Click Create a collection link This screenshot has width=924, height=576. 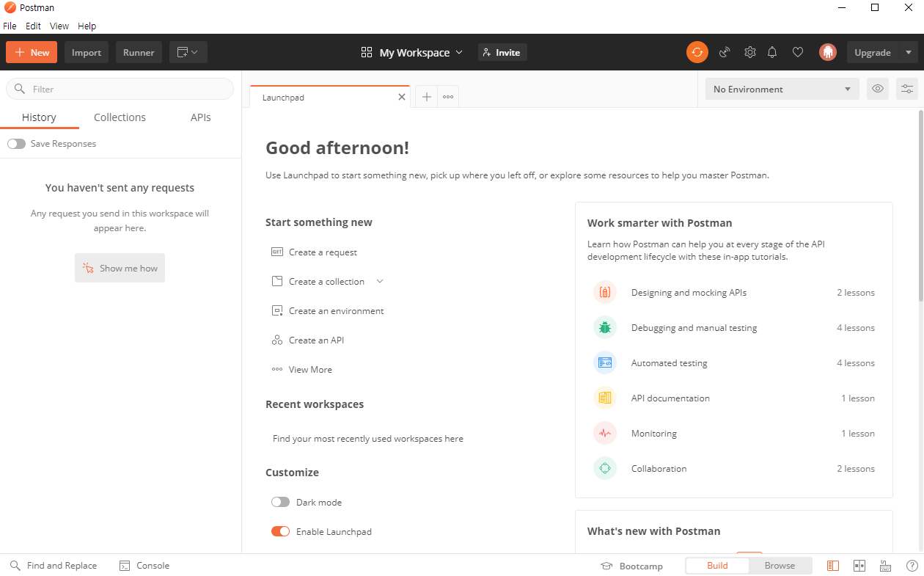point(326,281)
